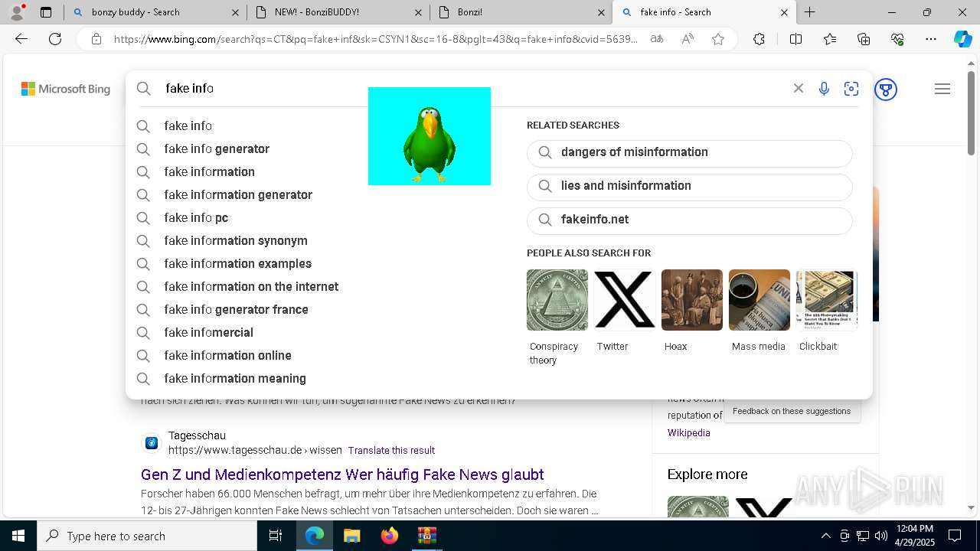Open the Twitter X thumbnail
980x551 pixels.
coord(625,300)
